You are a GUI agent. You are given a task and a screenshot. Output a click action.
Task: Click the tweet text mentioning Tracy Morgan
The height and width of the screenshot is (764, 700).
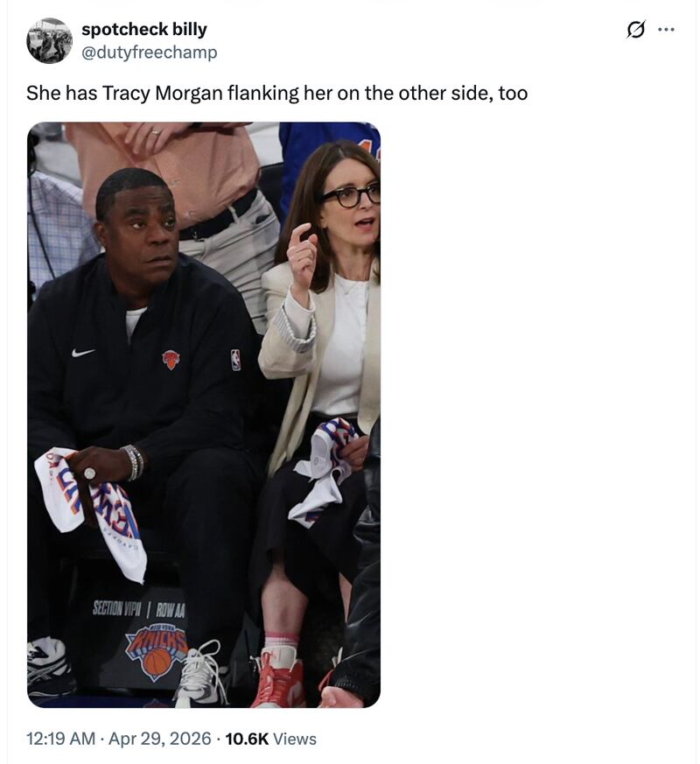(x=276, y=93)
